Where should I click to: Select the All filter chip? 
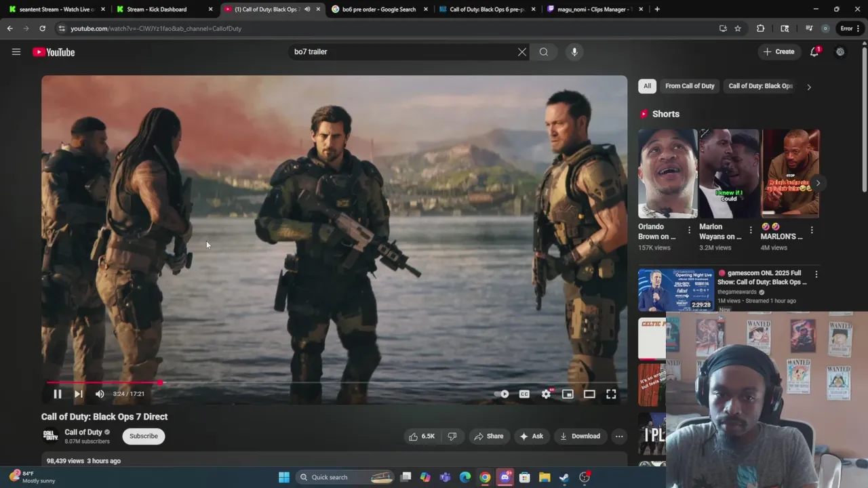tap(647, 86)
